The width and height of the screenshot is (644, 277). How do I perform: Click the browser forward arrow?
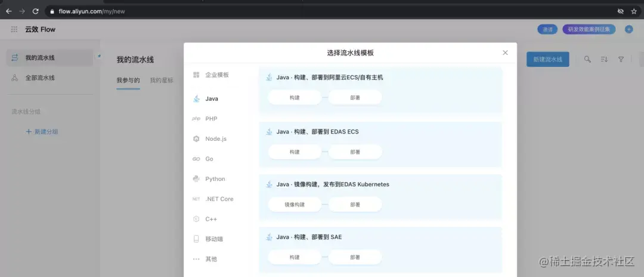pos(22,11)
